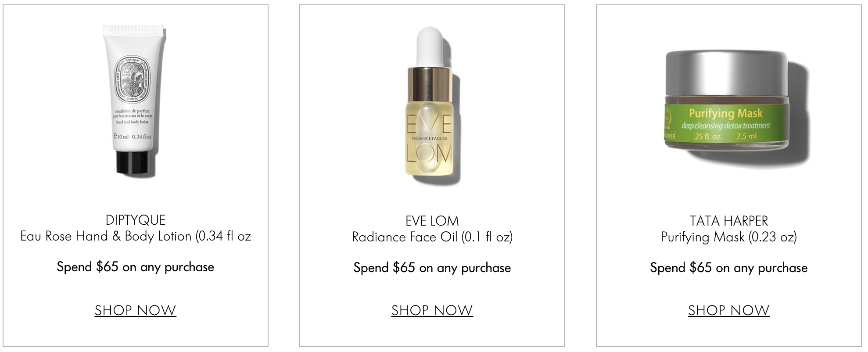Open Shop Now link under Tata Harper mask
This screenshot has height=352, width=868.
(728, 310)
